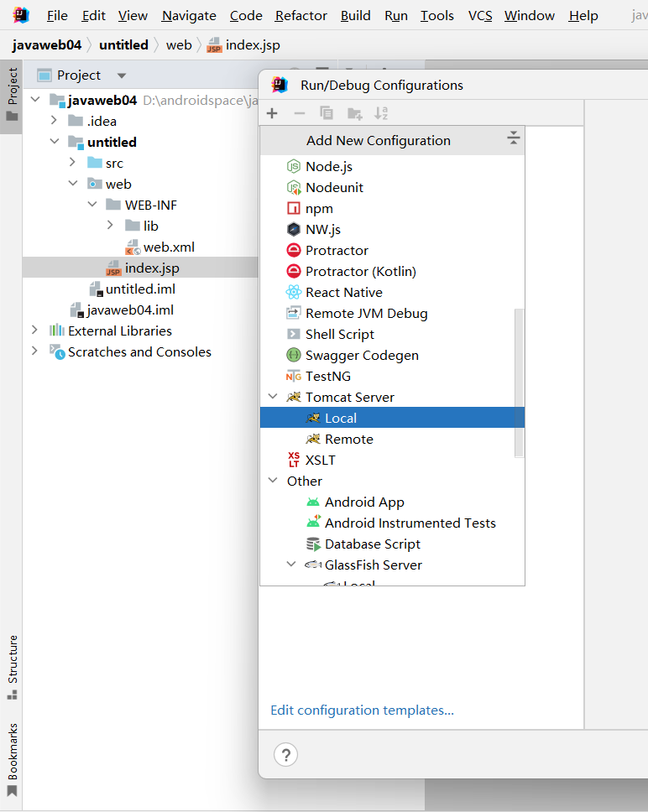Image resolution: width=648 pixels, height=812 pixels.
Task: Click the Copy Configuration icon
Action: pyautogui.click(x=327, y=113)
